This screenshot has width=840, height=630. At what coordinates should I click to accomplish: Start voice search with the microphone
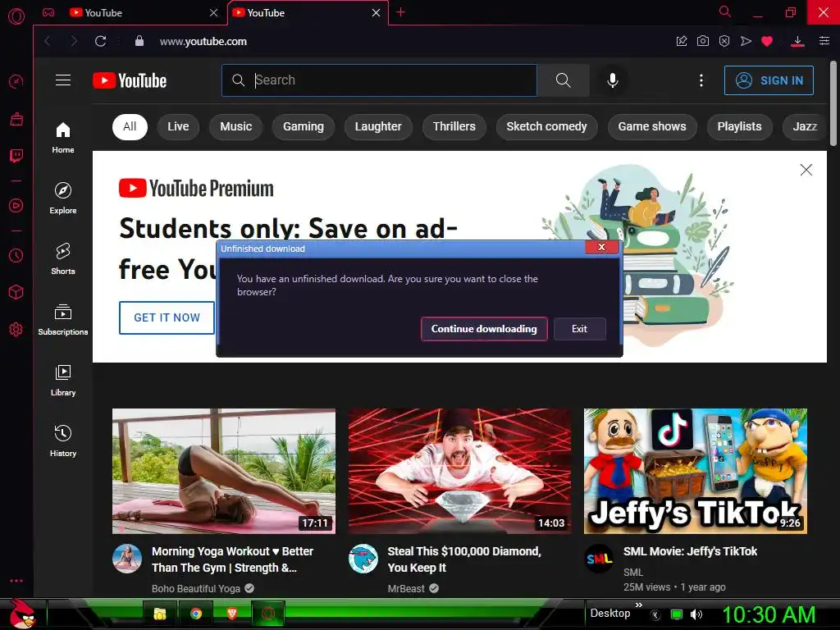point(612,80)
